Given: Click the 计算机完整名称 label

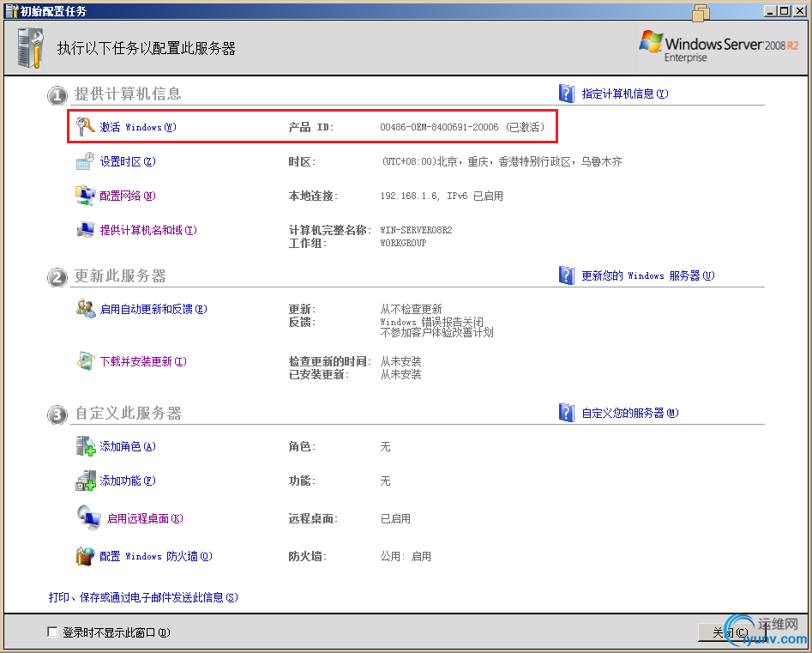Looking at the screenshot, I should (x=330, y=230).
